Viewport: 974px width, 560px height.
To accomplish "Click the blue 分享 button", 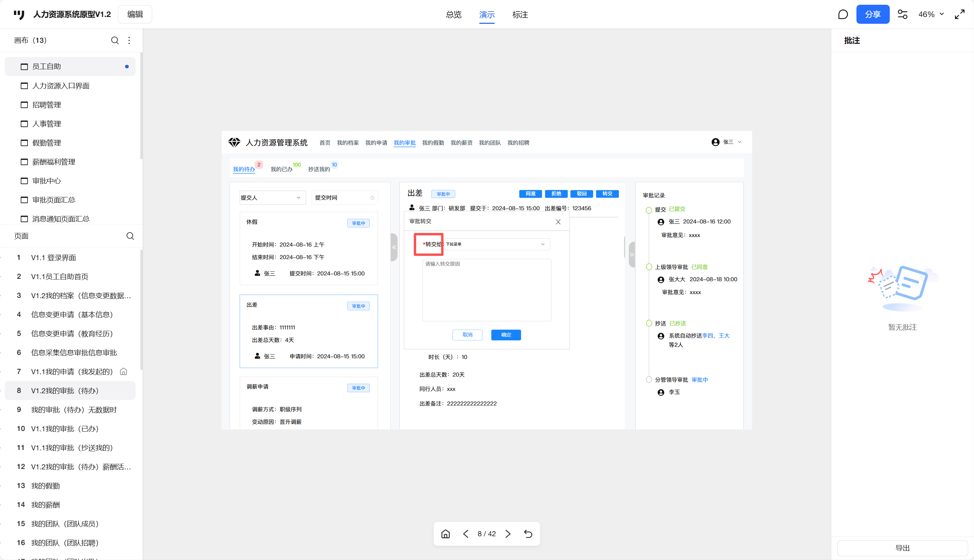I will click(x=872, y=15).
